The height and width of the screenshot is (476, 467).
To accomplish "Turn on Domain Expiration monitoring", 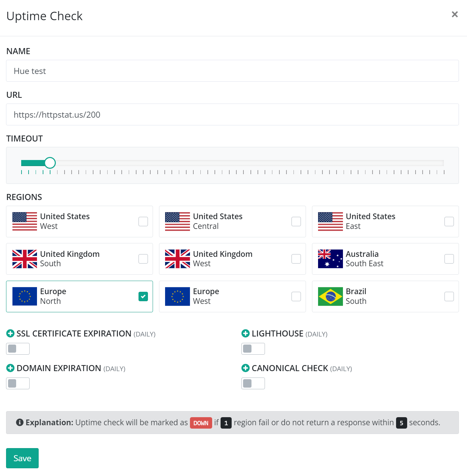I will pyautogui.click(x=17, y=383).
